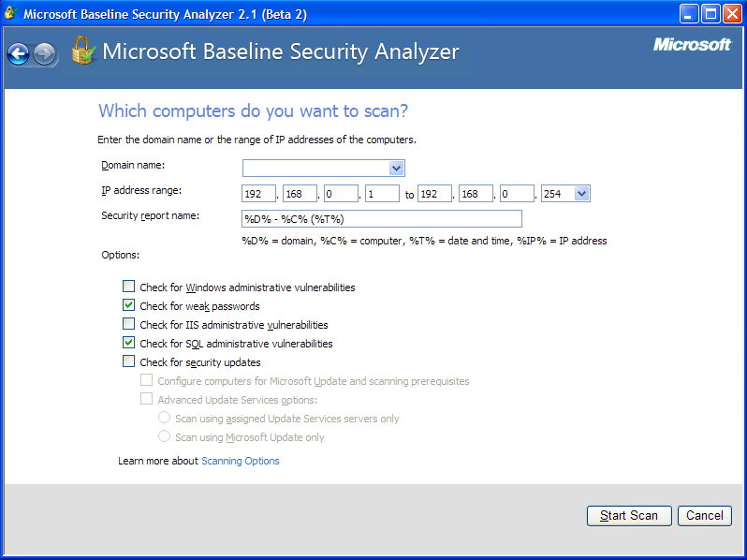
Task: Click the grayed Forward arrow icon
Action: coord(45,53)
